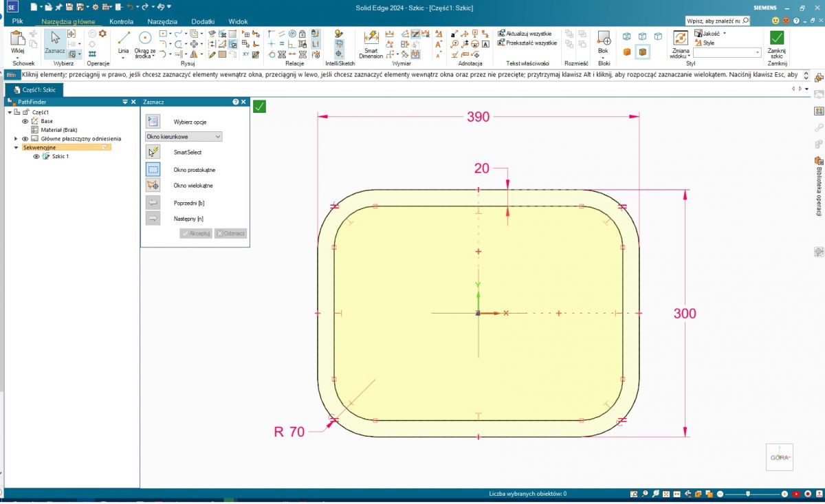Image resolution: width=825 pixels, height=504 pixels.
Task: Switch to the Widok ribbon tab
Action: pyautogui.click(x=238, y=21)
